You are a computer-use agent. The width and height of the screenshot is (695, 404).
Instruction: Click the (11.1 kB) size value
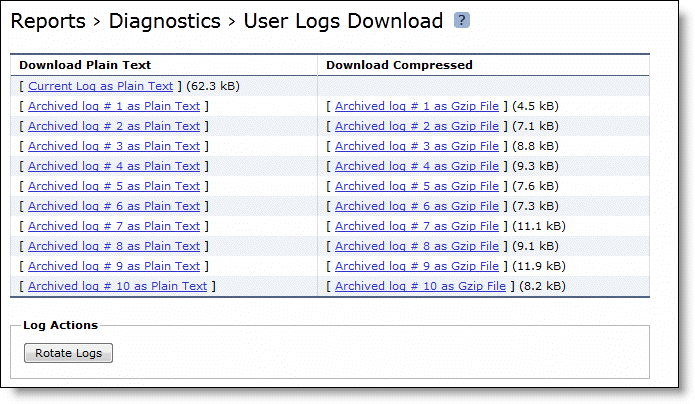(x=539, y=226)
